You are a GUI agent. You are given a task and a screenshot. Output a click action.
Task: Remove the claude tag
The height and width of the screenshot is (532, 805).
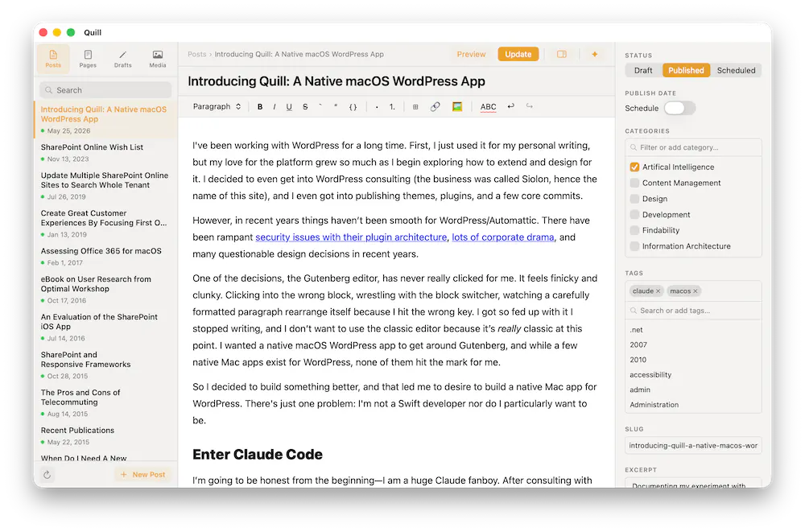(x=658, y=291)
